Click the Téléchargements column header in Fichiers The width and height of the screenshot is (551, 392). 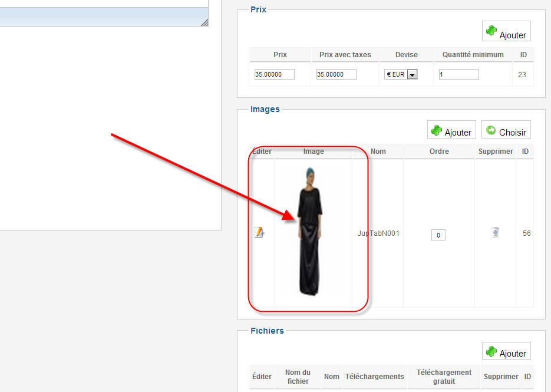(375, 376)
